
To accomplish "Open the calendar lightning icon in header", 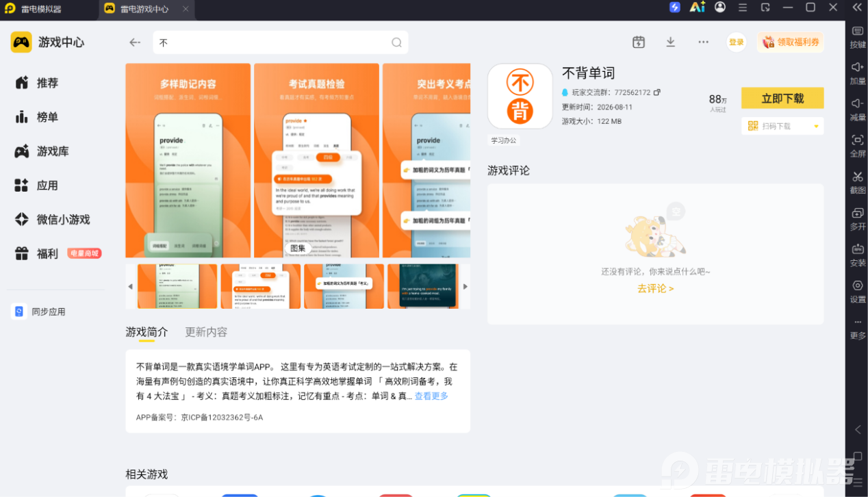I will (639, 42).
